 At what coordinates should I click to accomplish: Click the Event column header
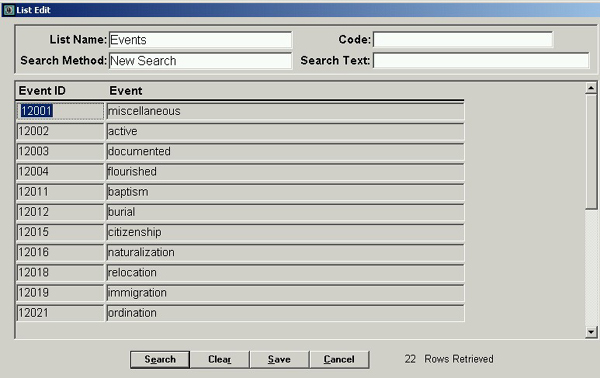click(x=126, y=91)
